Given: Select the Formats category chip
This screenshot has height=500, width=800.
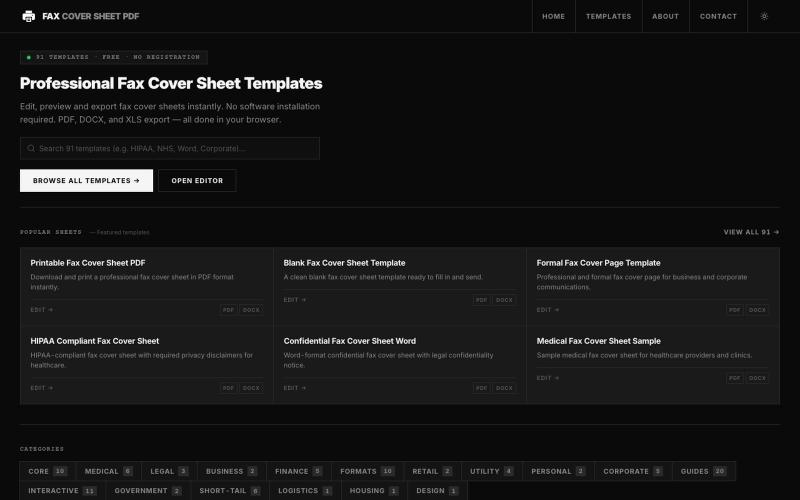Looking at the screenshot, I should pos(367,471).
